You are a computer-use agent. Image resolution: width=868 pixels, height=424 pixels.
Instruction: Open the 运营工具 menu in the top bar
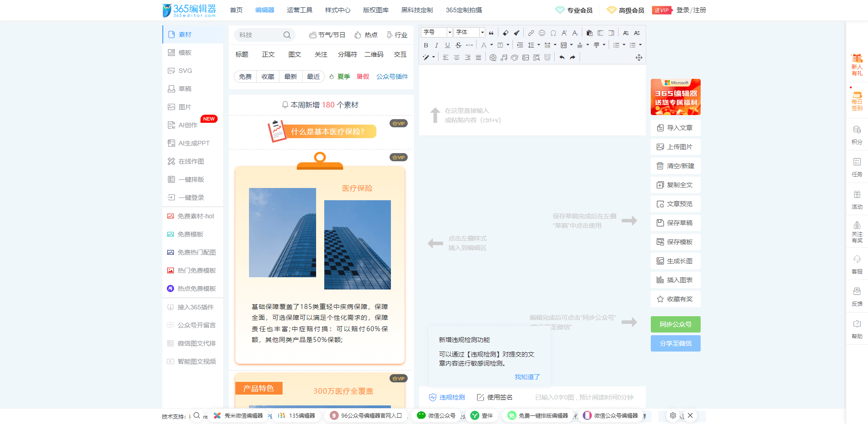[299, 10]
